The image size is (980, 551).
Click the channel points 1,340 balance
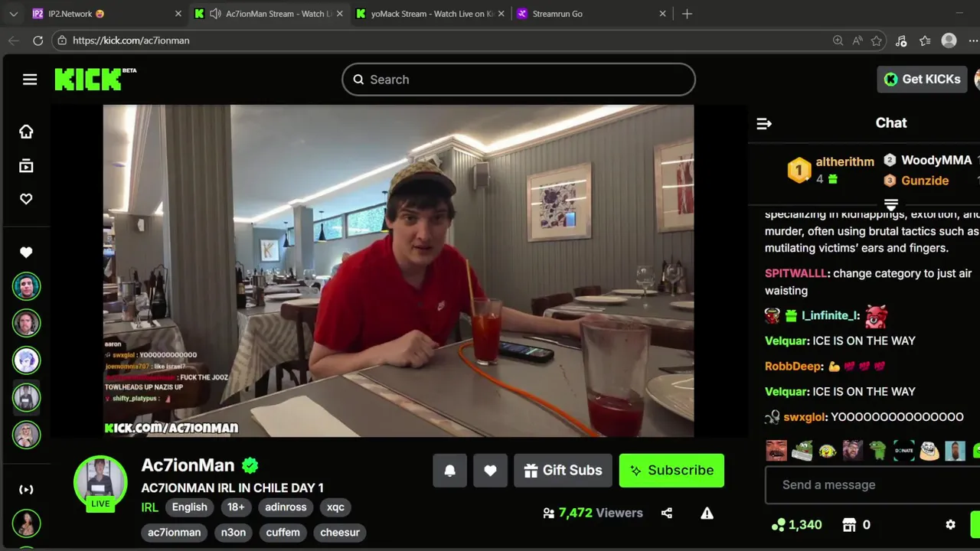pos(796,525)
